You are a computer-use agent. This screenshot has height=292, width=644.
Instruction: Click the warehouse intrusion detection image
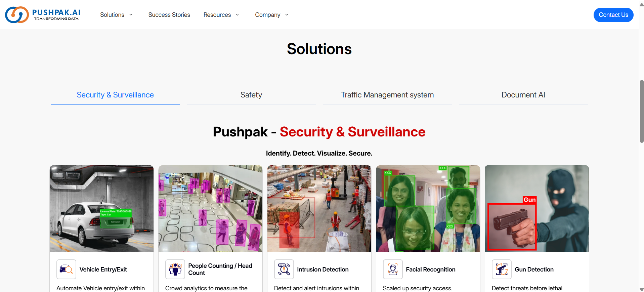click(319, 209)
